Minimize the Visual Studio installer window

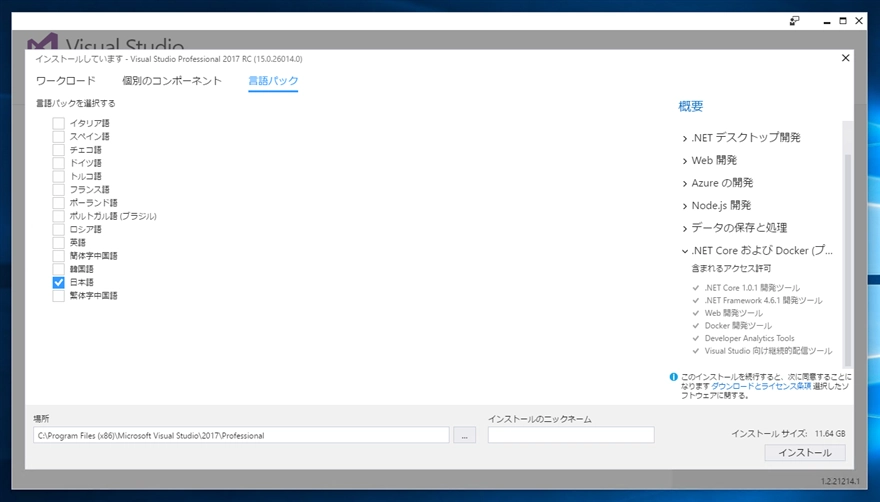click(x=826, y=21)
